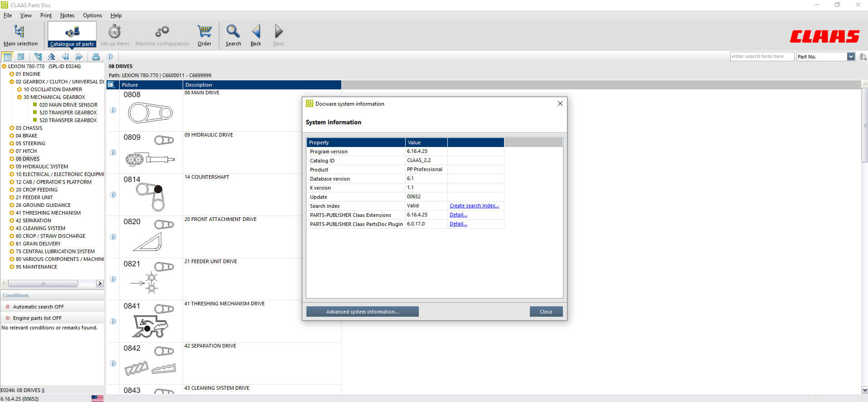Click the search term input field
This screenshot has width=868, height=402.
pos(762,56)
